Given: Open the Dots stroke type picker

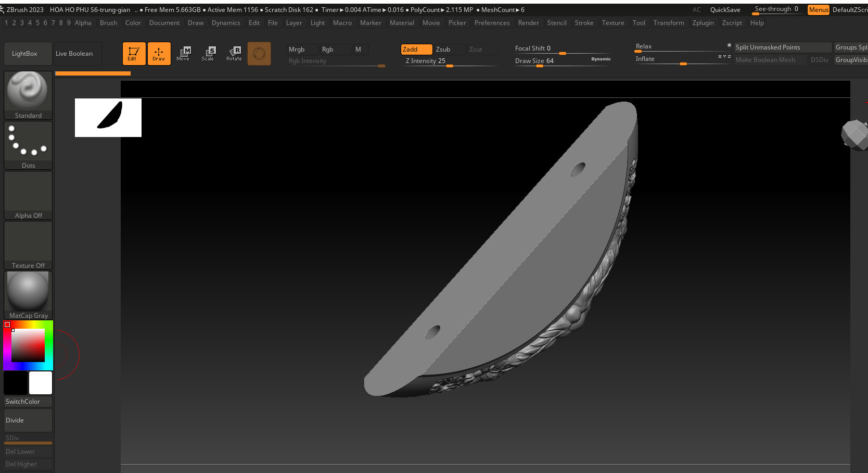Looking at the screenshot, I should click(x=28, y=145).
